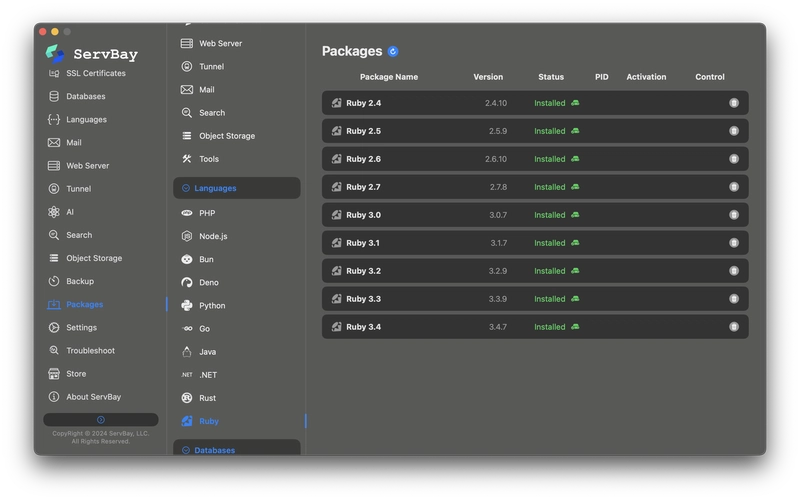Delete the Ruby 2.4 package via trash icon
The image size is (800, 500).
(734, 103)
